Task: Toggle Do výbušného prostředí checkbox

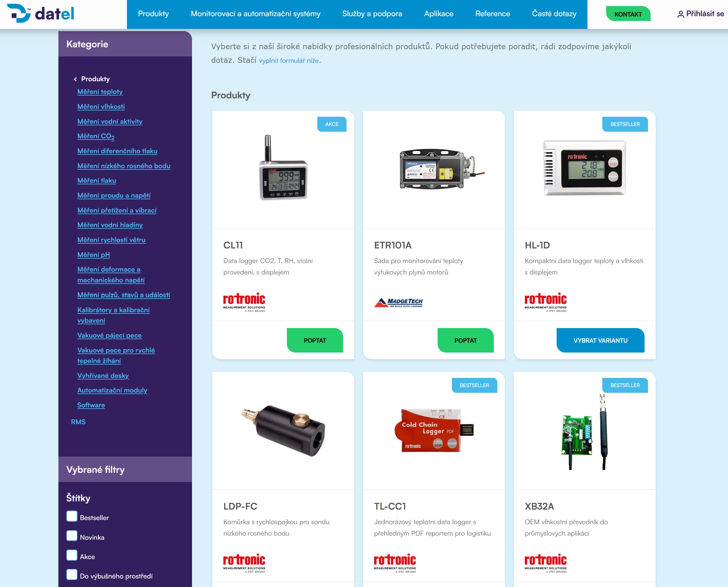Action: click(x=72, y=575)
